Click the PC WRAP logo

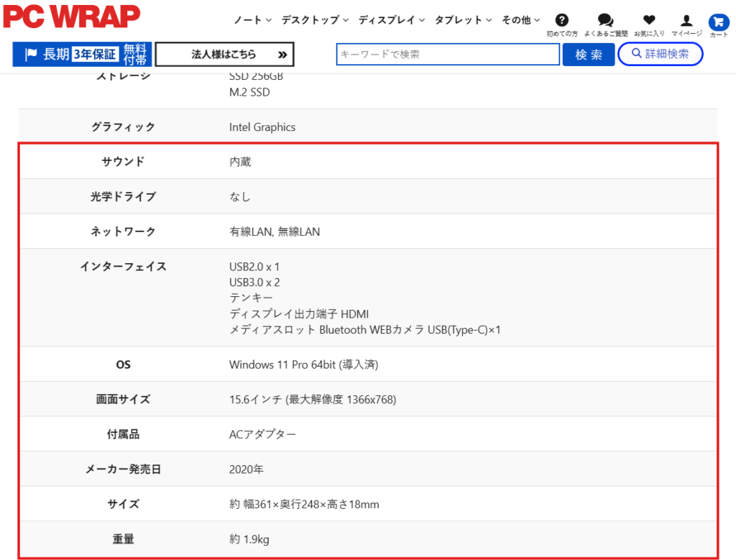point(71,15)
